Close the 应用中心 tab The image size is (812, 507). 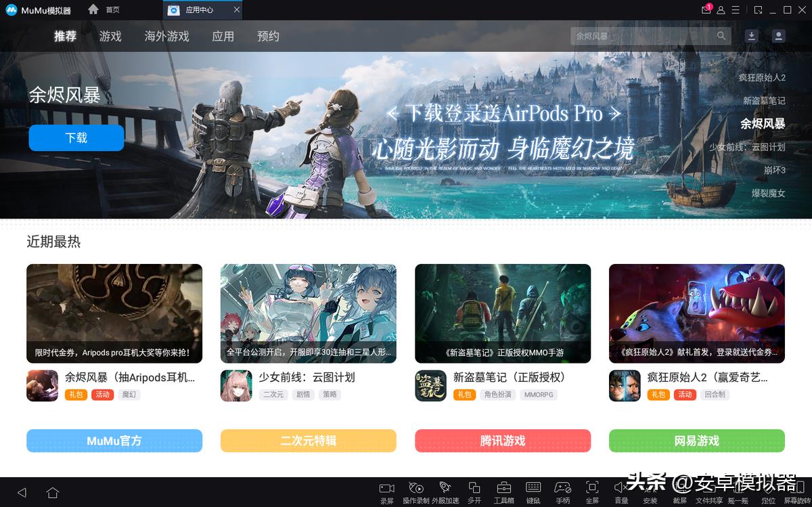[x=236, y=9]
